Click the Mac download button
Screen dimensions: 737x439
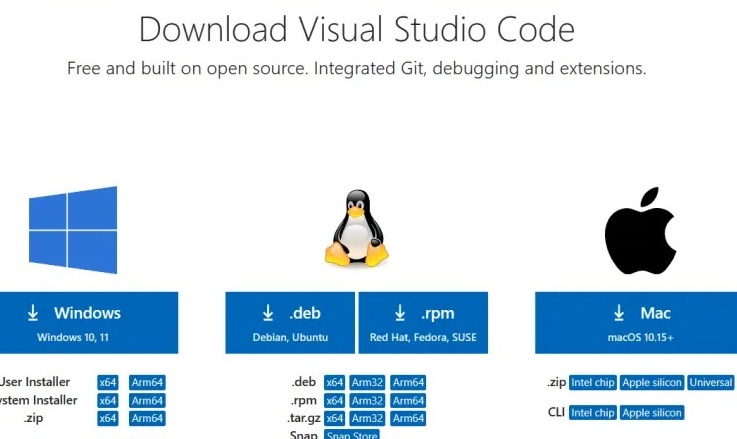pyautogui.click(x=636, y=322)
